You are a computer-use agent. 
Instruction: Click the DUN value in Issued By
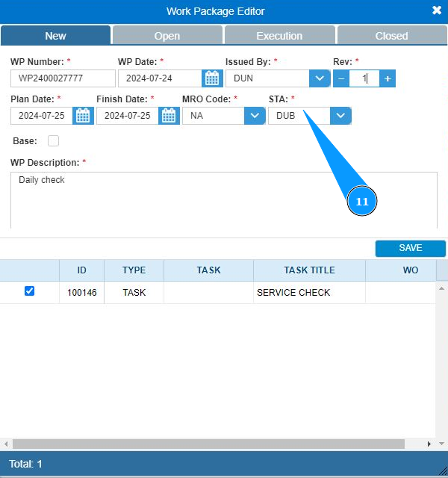click(x=243, y=78)
